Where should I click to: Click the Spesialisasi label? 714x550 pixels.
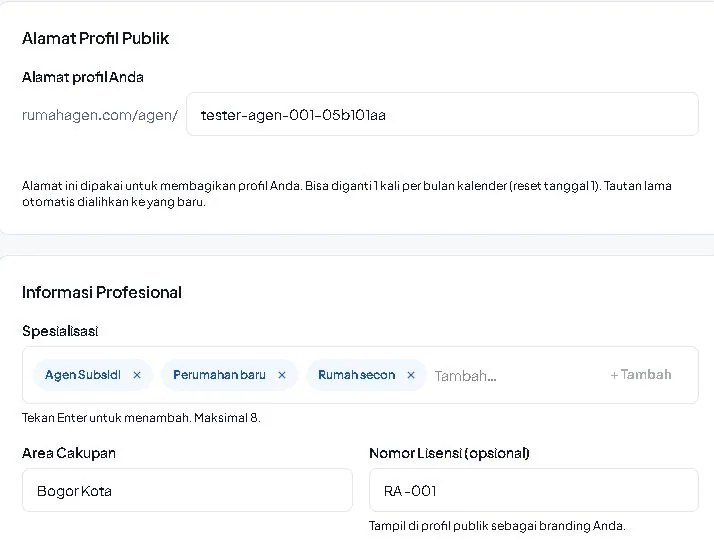point(60,331)
